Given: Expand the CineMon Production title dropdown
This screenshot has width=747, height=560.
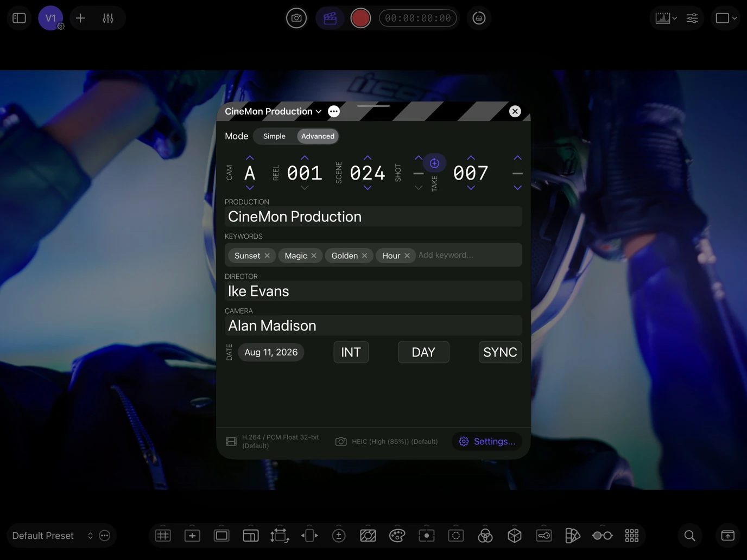Looking at the screenshot, I should [273, 111].
